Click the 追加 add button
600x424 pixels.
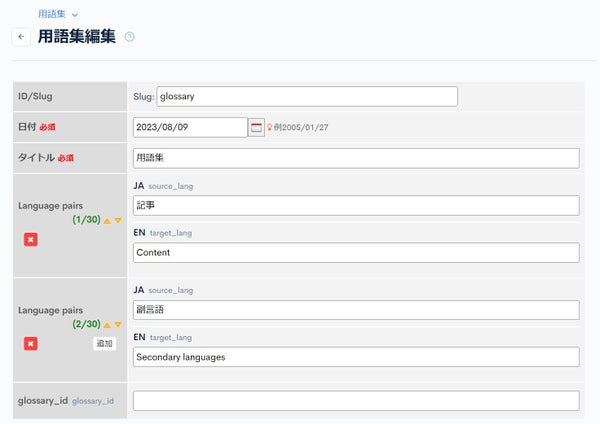(104, 343)
